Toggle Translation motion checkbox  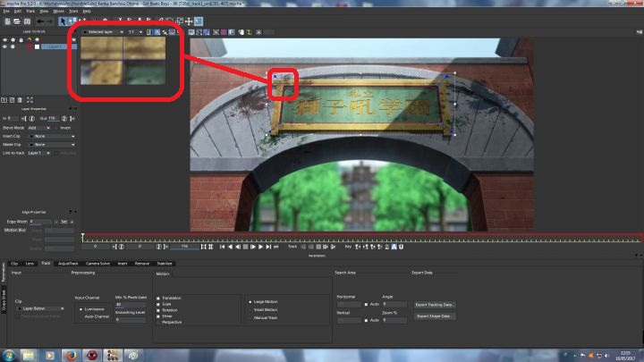click(158, 299)
